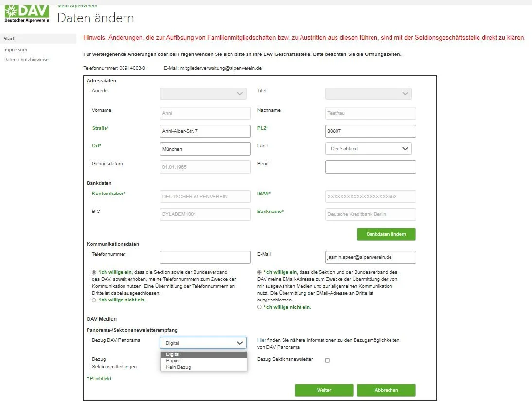Select email consent 'Ich willige ein' radio
This screenshot has width=532, height=406.
click(259, 272)
